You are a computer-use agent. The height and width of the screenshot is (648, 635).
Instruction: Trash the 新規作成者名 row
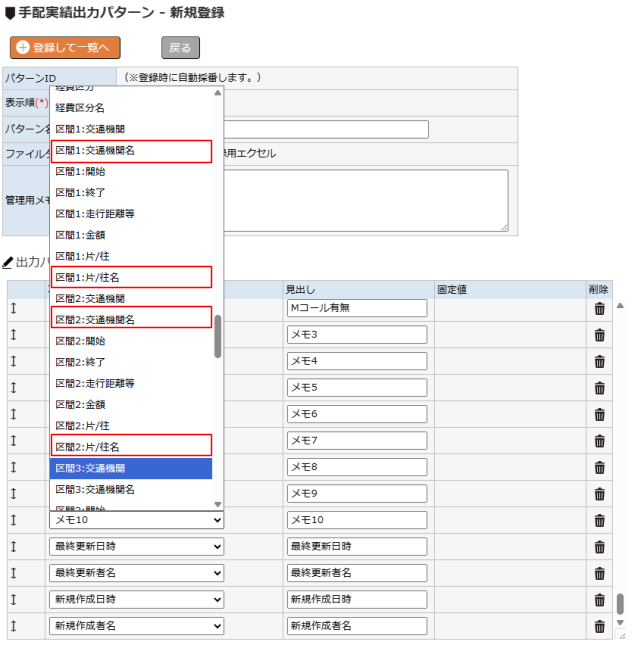pos(599,626)
